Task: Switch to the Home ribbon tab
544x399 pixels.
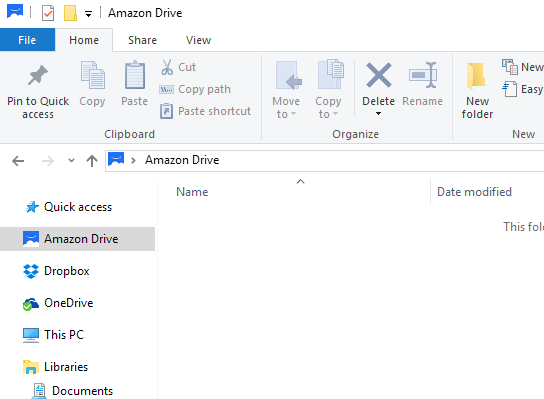Action: point(84,40)
